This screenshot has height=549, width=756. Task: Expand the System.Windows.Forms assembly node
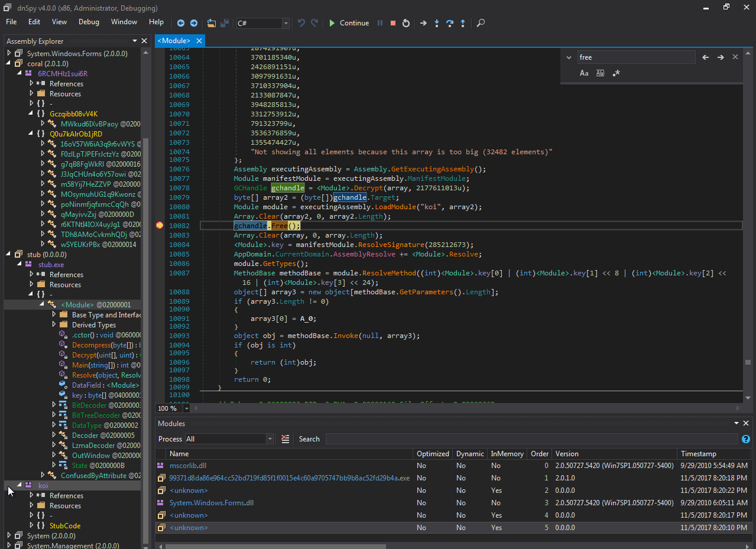coord(9,53)
